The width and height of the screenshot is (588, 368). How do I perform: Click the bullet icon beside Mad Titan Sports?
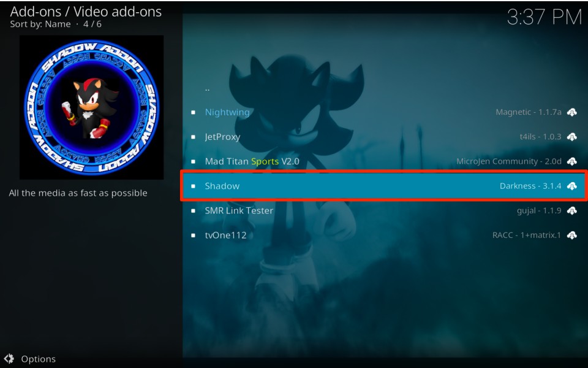point(193,161)
